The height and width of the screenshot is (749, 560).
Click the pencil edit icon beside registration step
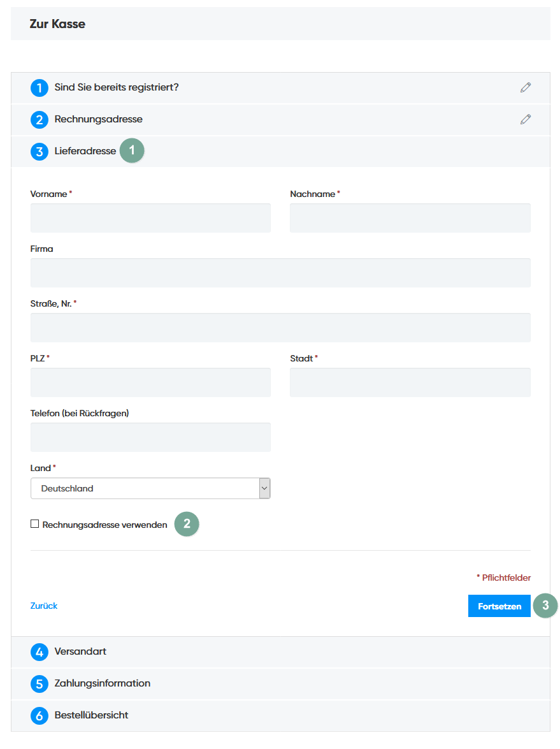[525, 87]
